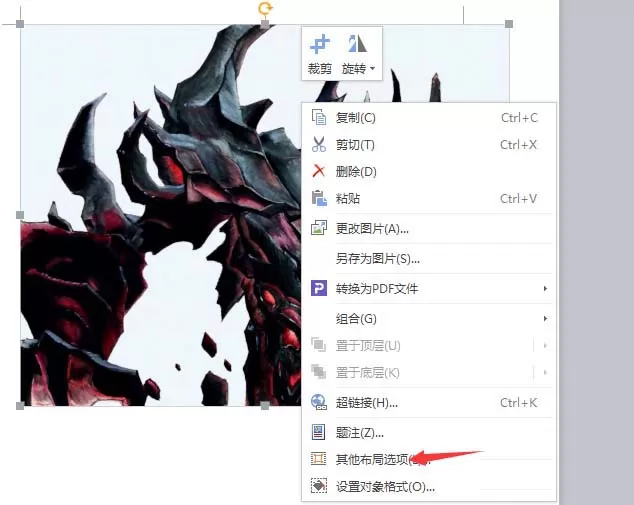Open 更改图片(A)... option
Screen dimensions: 634x505
click(x=429, y=229)
